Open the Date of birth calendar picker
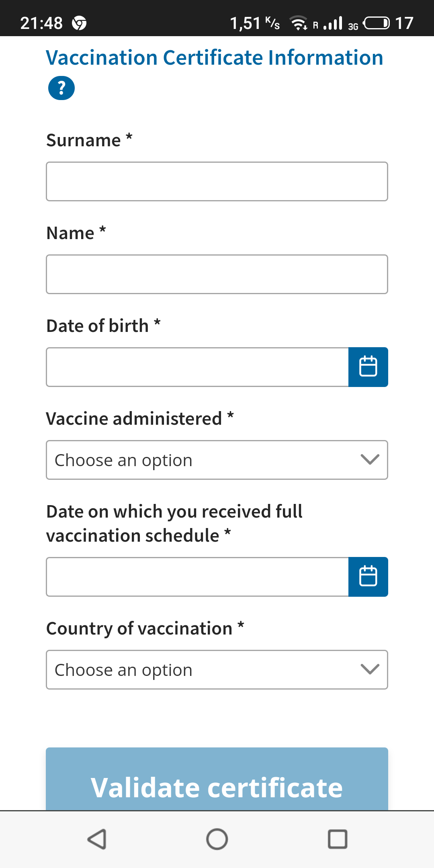Screen dimensions: 434x868 [368, 367]
